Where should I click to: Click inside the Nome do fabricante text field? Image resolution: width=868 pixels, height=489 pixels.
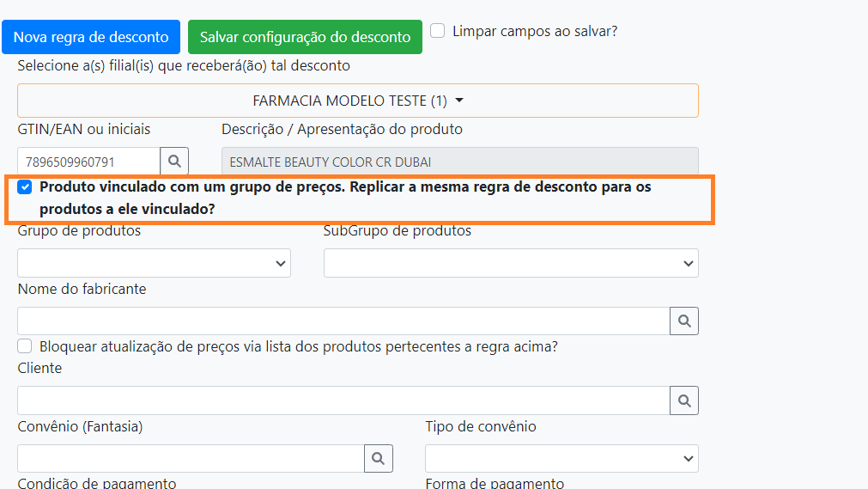(343, 321)
